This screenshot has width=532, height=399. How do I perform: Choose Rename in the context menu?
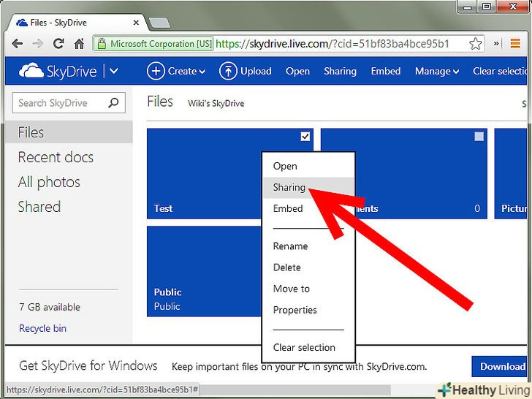(308, 246)
